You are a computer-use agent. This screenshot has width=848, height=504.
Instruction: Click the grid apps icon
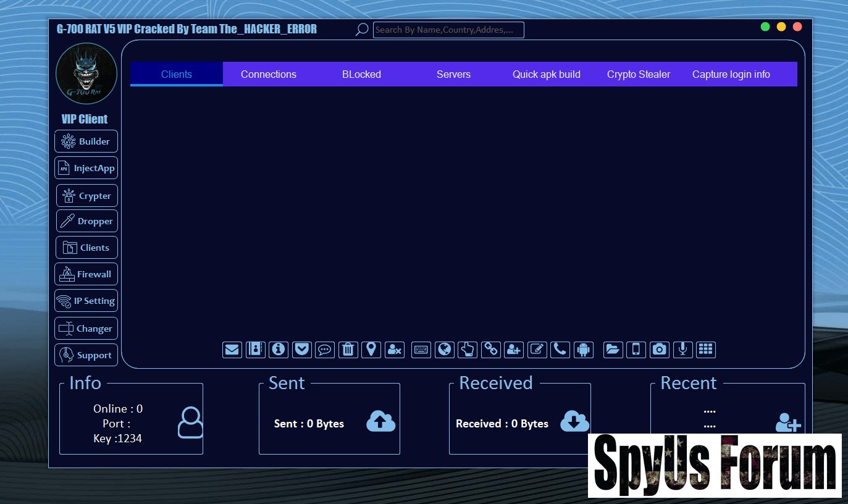click(705, 350)
